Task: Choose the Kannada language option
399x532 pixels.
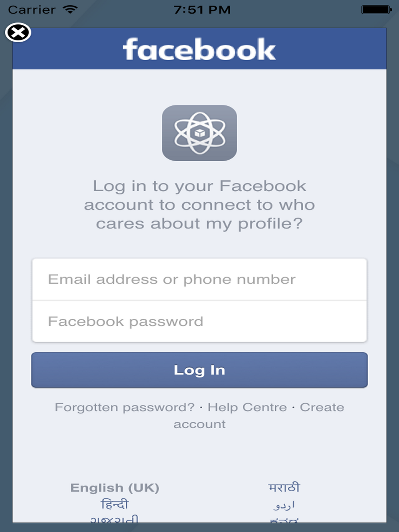Action: pos(284,520)
